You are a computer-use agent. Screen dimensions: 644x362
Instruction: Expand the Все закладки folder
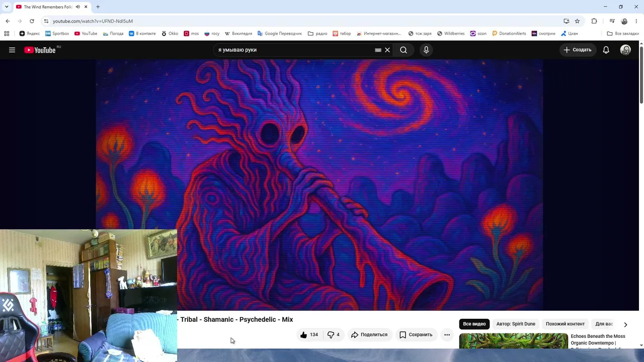tap(623, 34)
